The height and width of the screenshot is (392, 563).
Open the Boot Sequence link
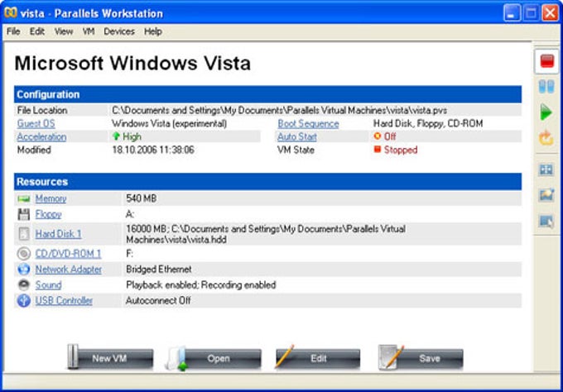[x=309, y=124]
